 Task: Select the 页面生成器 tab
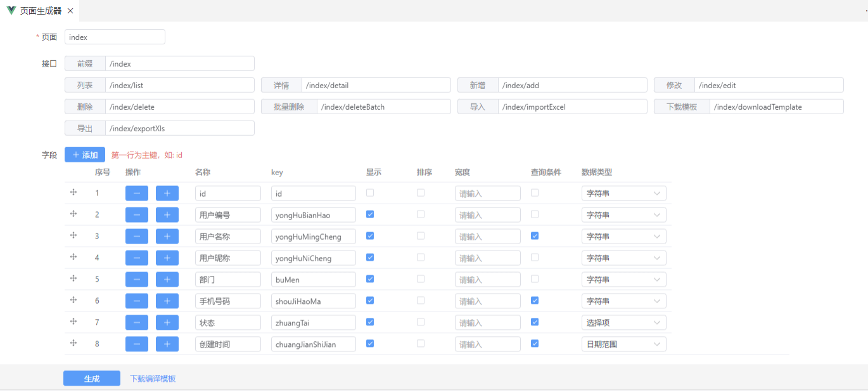41,11
